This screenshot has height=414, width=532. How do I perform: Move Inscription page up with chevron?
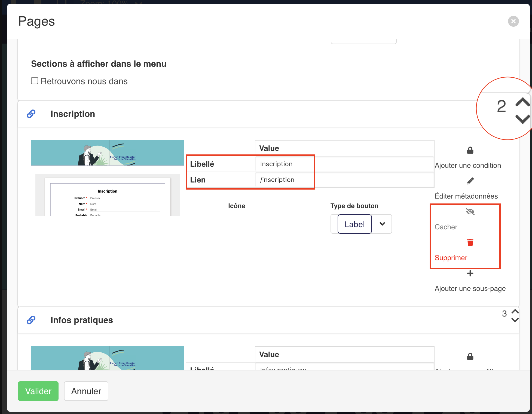coord(522,102)
